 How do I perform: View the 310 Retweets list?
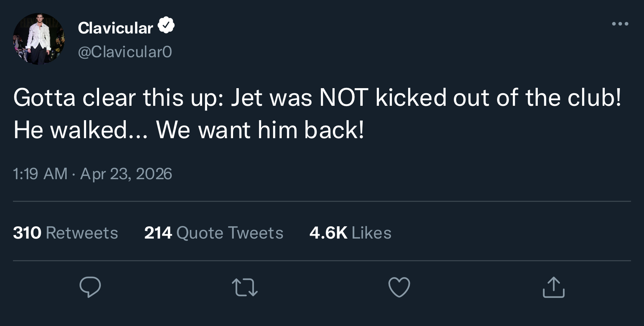tap(66, 232)
